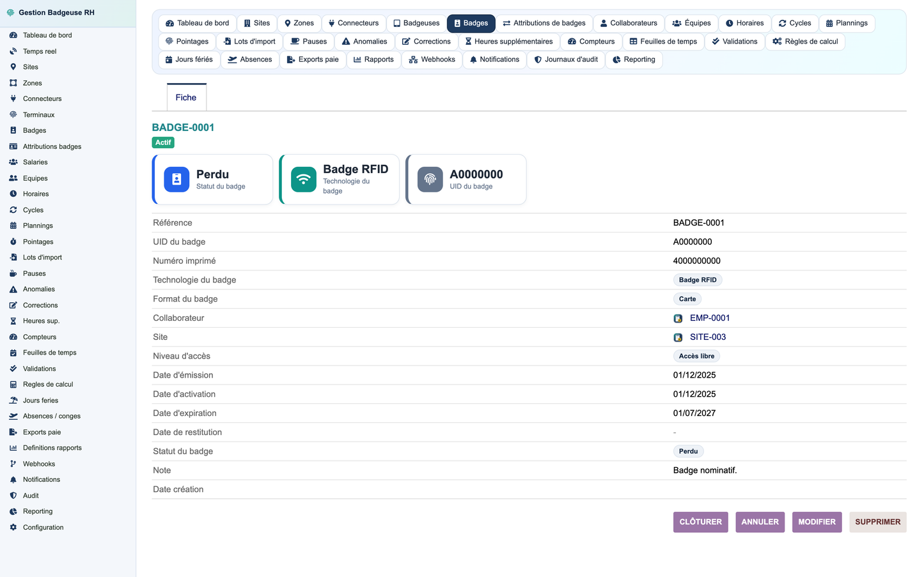This screenshot has height=577, width=924.
Task: Open Salaries in the sidebar
Action: tap(35, 162)
